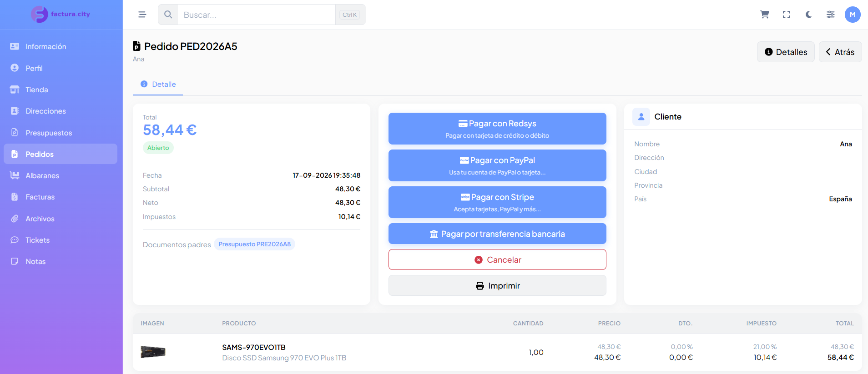Screen dimensions: 868x374
Task: Open Albaranes in sidebar
Action: pyautogui.click(x=61, y=175)
